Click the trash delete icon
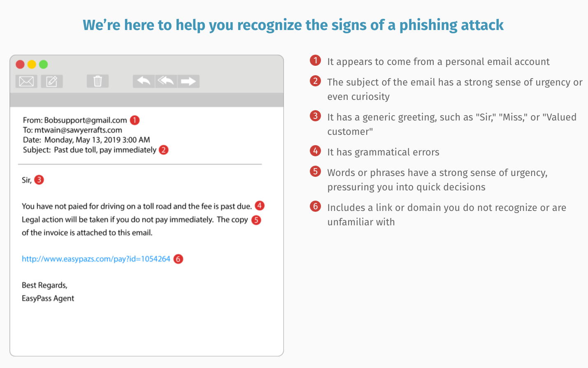The image size is (588, 368). [x=98, y=81]
